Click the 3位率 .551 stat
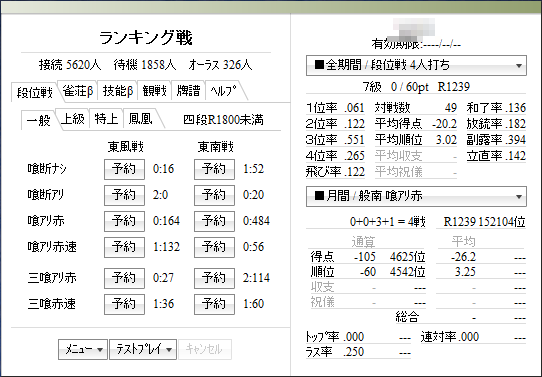 tap(335, 140)
